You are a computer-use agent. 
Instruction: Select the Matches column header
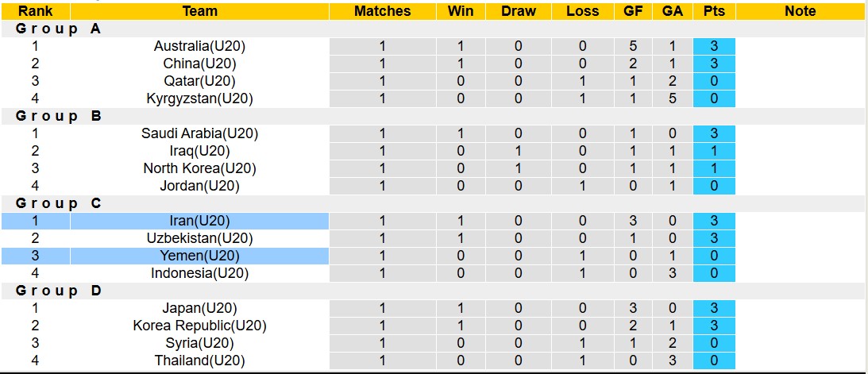point(383,11)
